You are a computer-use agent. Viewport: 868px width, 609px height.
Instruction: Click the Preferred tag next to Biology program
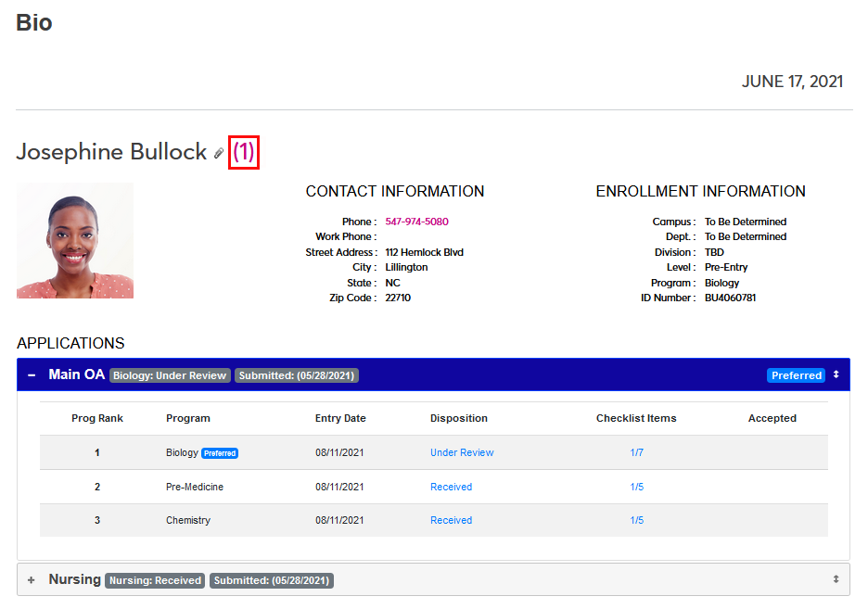(x=220, y=453)
